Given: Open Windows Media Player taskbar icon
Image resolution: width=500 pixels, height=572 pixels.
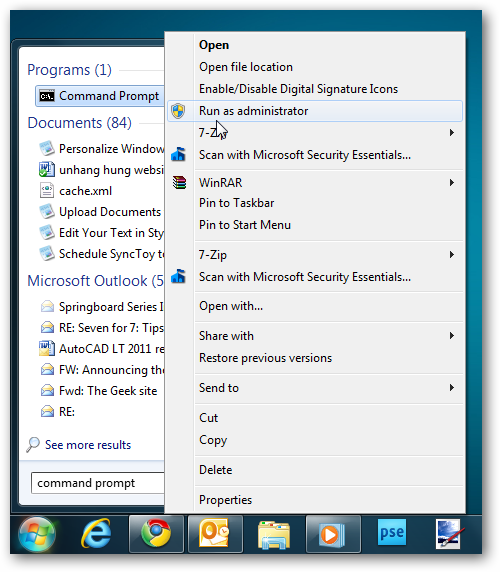Looking at the screenshot, I should pos(332,534).
